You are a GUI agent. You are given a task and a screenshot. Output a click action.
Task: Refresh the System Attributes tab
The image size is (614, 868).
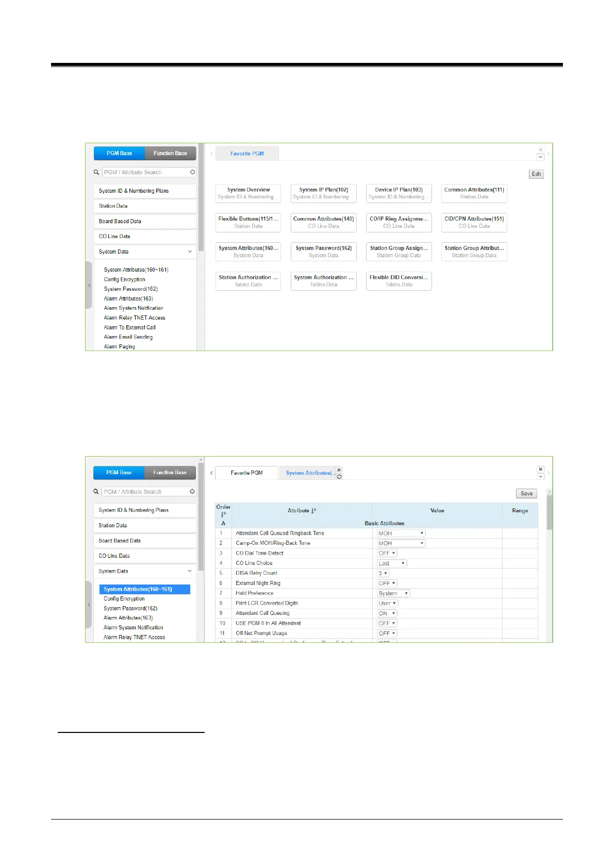pyautogui.click(x=339, y=477)
